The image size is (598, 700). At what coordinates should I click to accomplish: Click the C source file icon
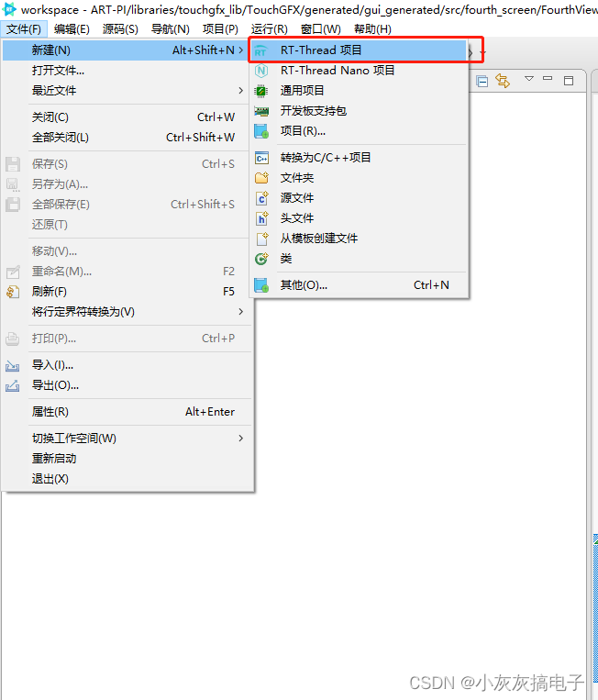point(262,198)
